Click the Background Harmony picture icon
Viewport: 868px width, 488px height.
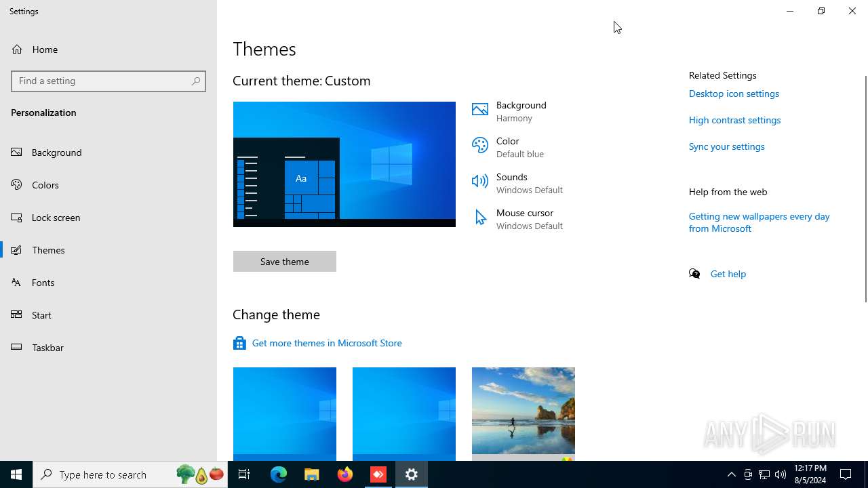480,110
